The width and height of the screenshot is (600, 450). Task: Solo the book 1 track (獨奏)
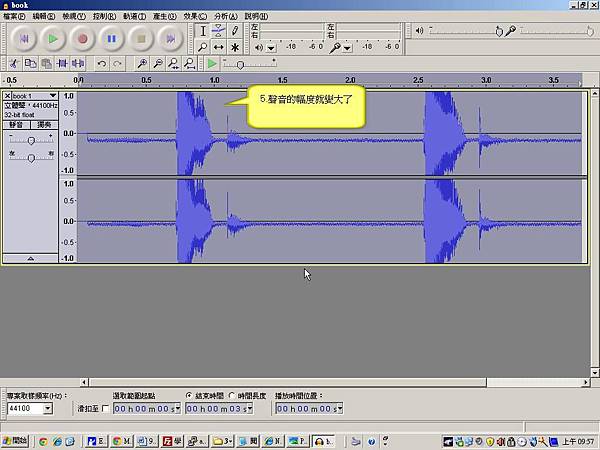pos(44,125)
